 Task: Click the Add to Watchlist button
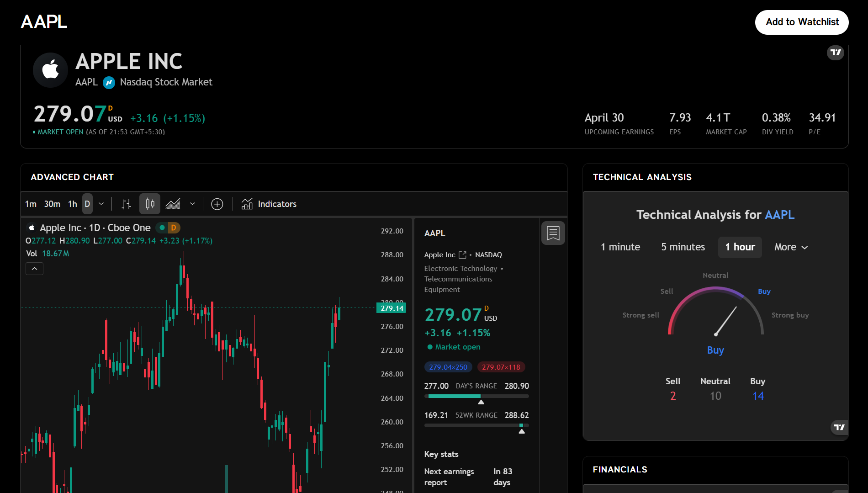(x=802, y=22)
